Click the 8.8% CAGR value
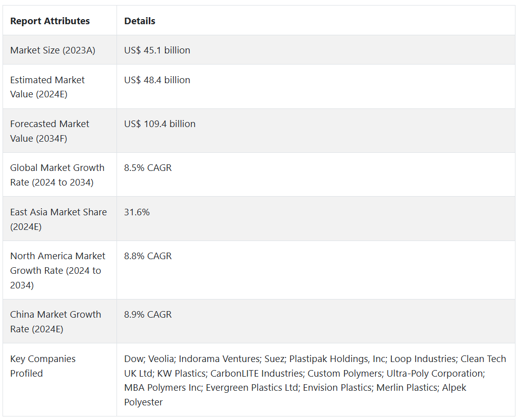The width and height of the screenshot is (518, 420). [x=148, y=256]
